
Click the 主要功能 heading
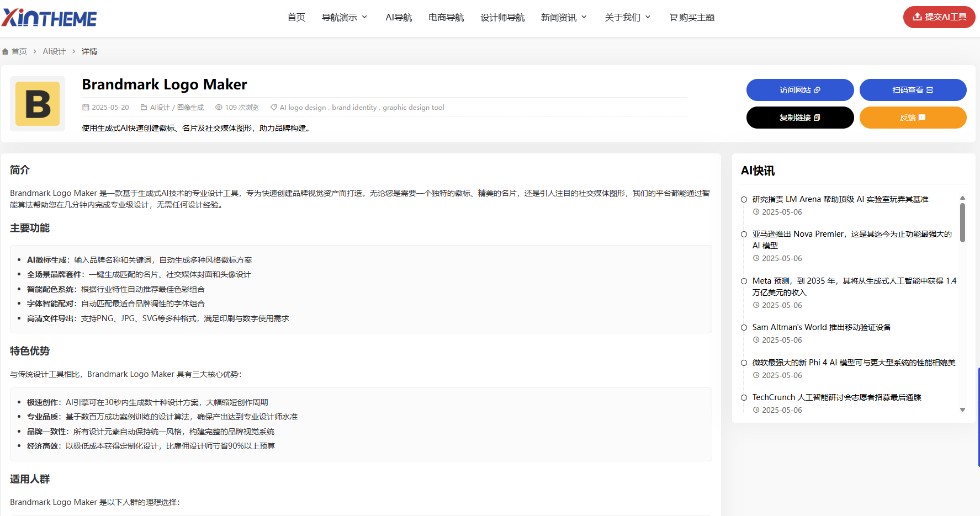(x=30, y=228)
